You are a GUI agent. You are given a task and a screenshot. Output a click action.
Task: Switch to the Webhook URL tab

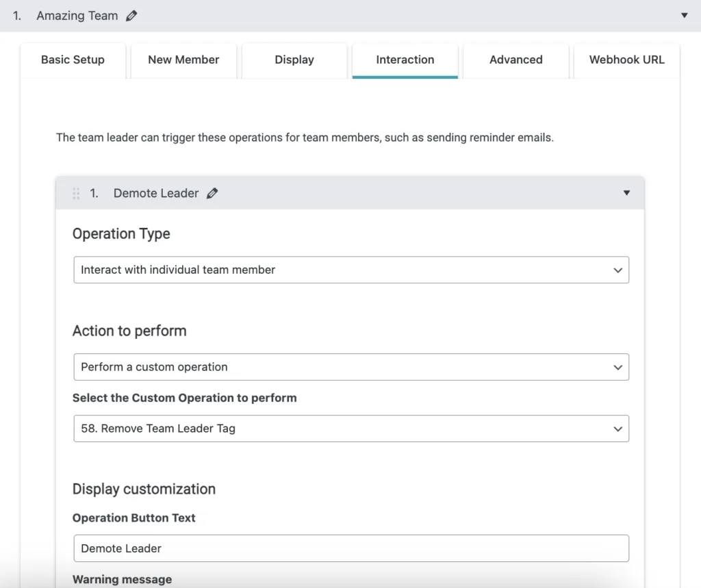click(x=626, y=60)
